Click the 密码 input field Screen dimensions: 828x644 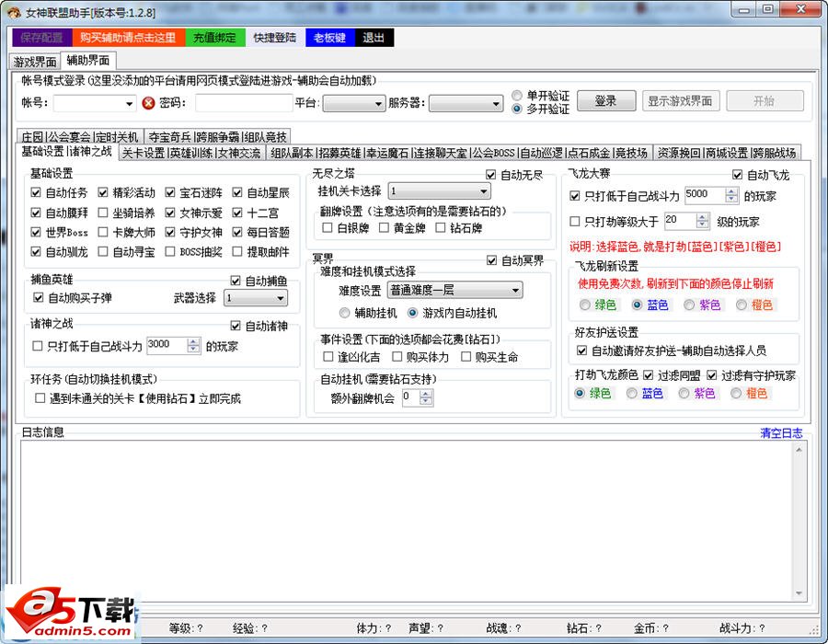point(243,103)
